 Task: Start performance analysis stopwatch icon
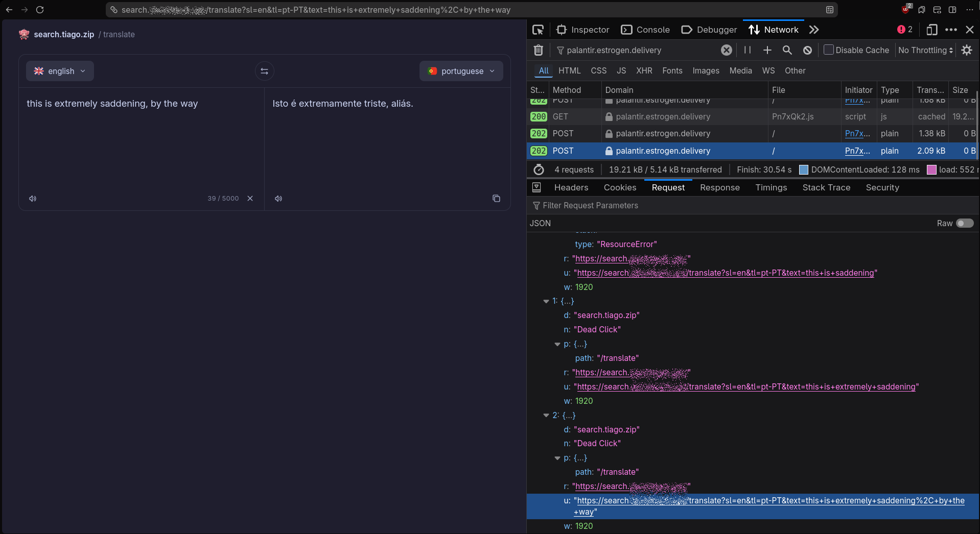[539, 169]
